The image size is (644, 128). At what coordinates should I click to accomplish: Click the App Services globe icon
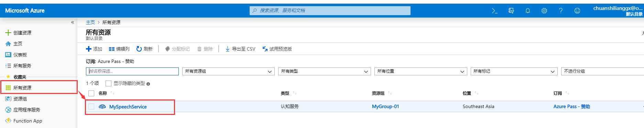(x=8, y=110)
